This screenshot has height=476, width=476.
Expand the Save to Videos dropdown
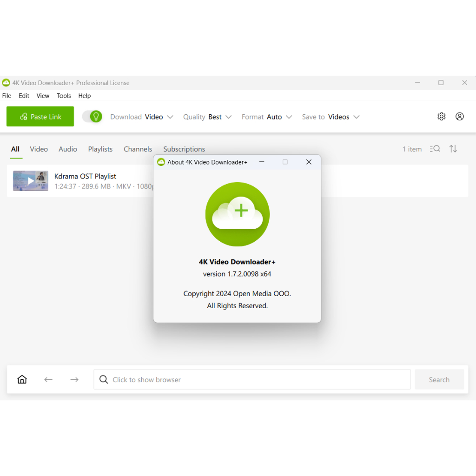(331, 117)
